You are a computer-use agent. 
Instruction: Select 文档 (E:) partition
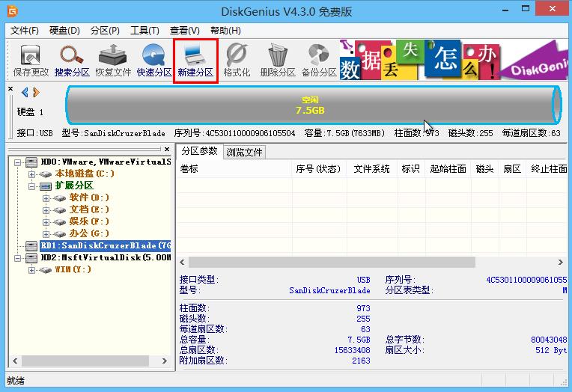[89, 209]
